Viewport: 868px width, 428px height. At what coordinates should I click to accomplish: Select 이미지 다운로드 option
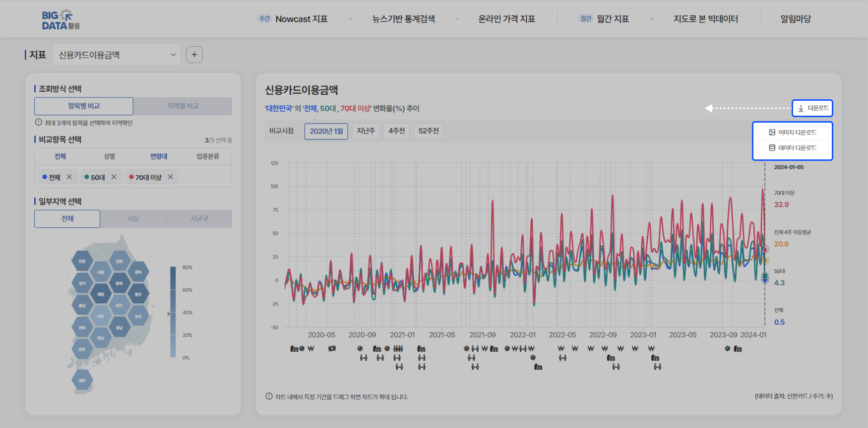click(792, 133)
